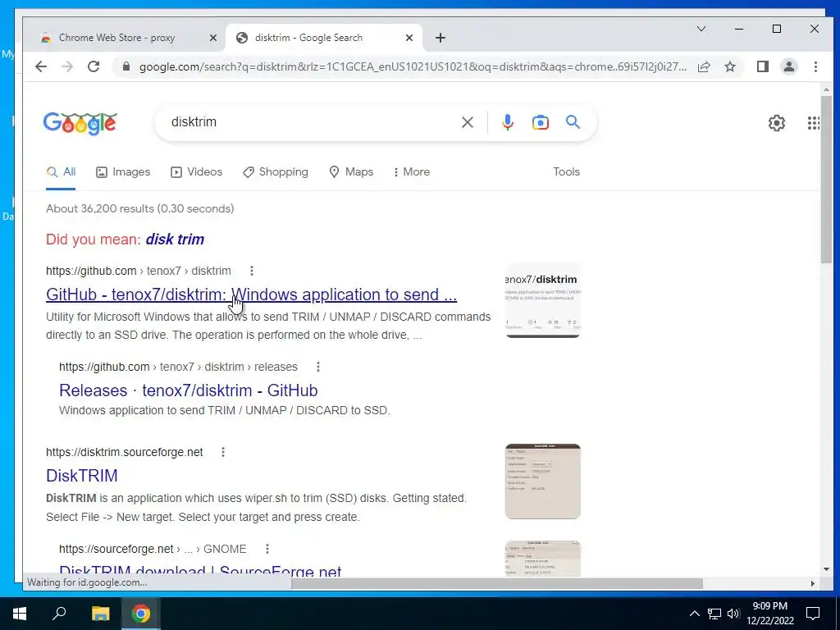Show hidden system tray icons

[x=694, y=614]
